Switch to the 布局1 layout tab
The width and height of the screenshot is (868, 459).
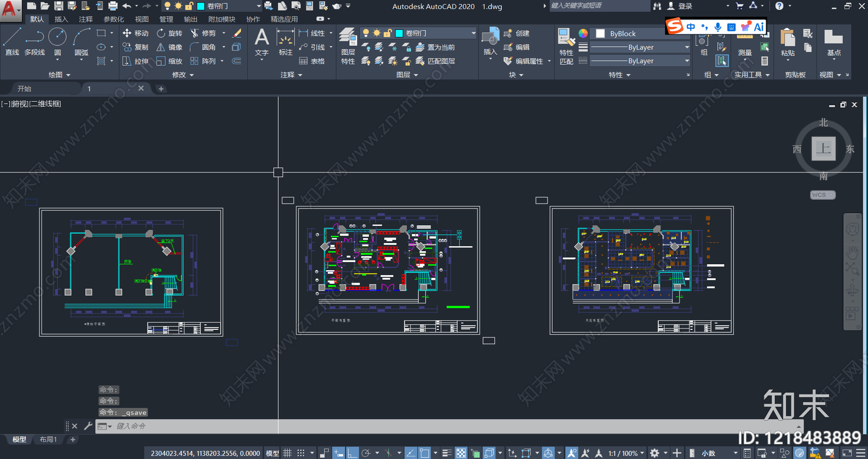click(x=48, y=439)
